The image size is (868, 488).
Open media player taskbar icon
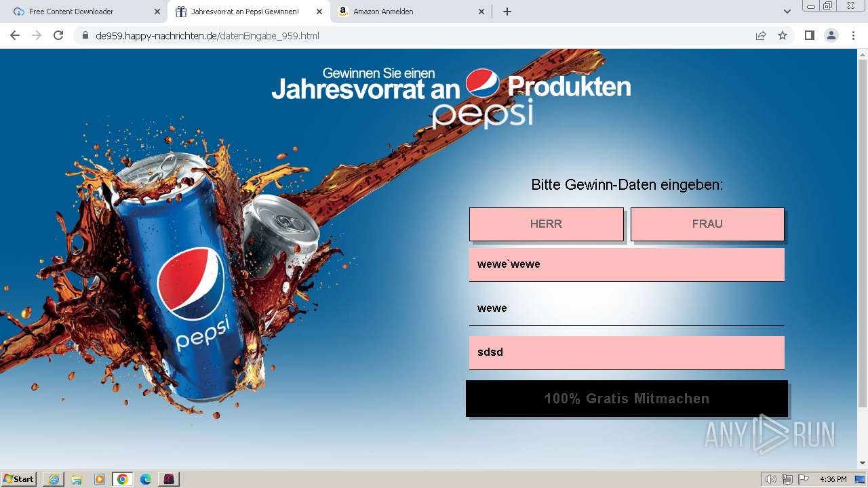click(100, 479)
